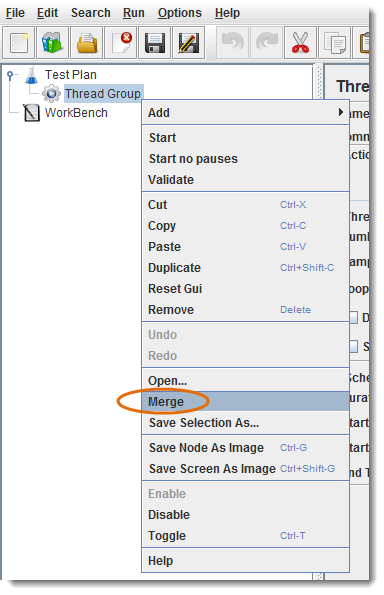Select Validate in the context menu
384x595 pixels.
246,179
